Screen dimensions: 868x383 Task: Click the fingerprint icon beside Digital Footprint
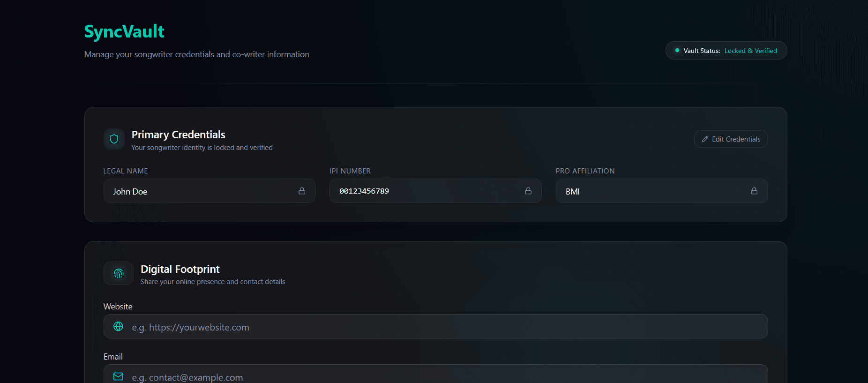(x=119, y=273)
